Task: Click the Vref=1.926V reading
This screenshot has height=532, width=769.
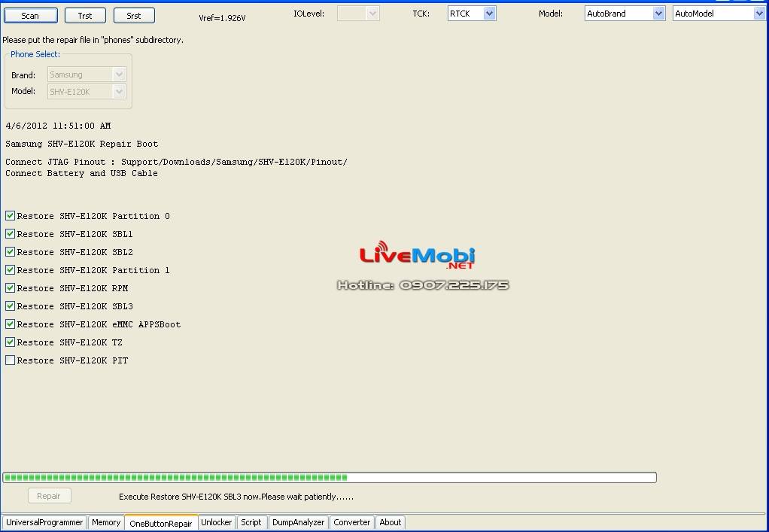Action: (x=222, y=18)
